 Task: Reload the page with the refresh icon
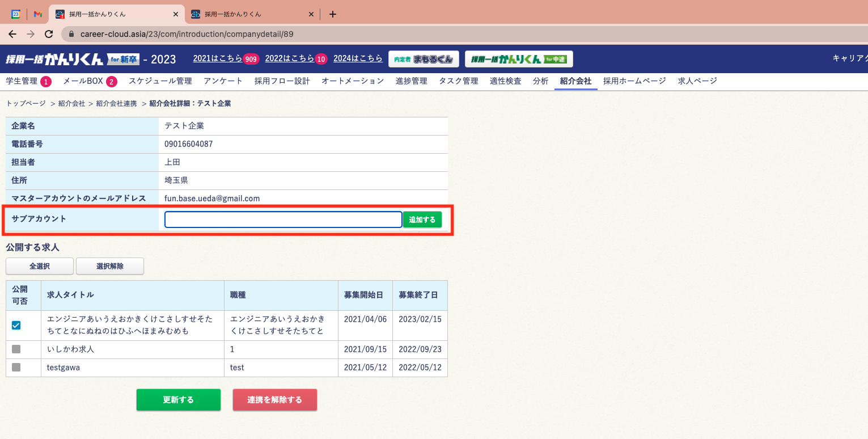tap(49, 34)
